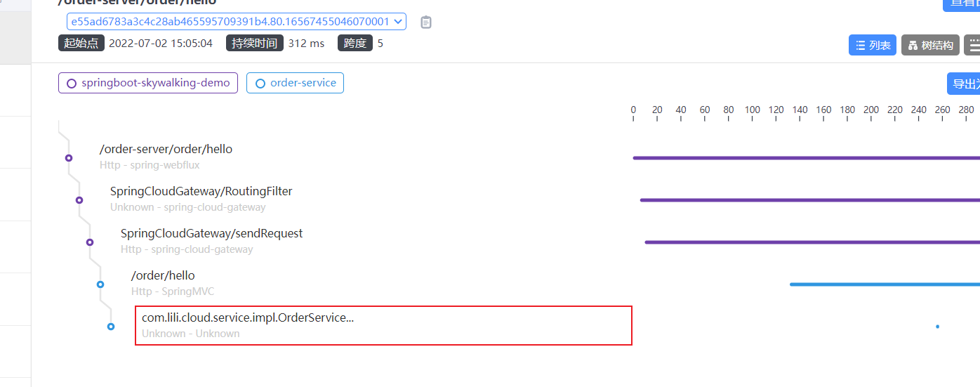The image size is (980, 387).
Task: Click the start time 2022-07-02 15:05:04
Action: pos(161,44)
